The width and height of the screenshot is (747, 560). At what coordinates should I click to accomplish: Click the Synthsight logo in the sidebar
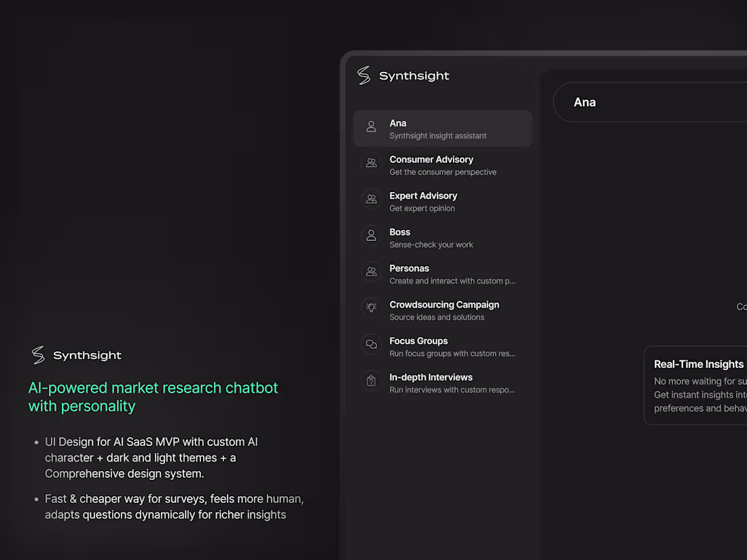pos(363,75)
